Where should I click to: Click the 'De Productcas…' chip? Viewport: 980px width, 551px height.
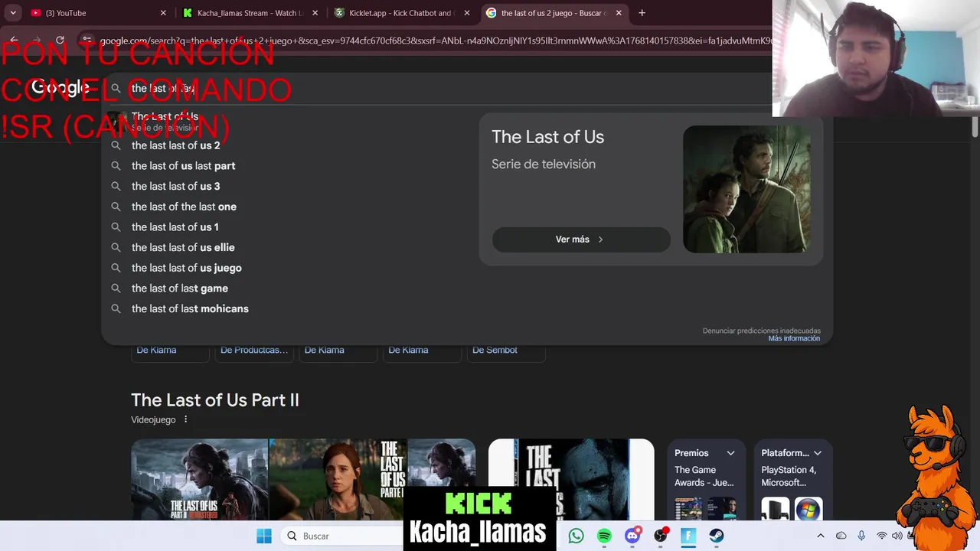pos(254,350)
